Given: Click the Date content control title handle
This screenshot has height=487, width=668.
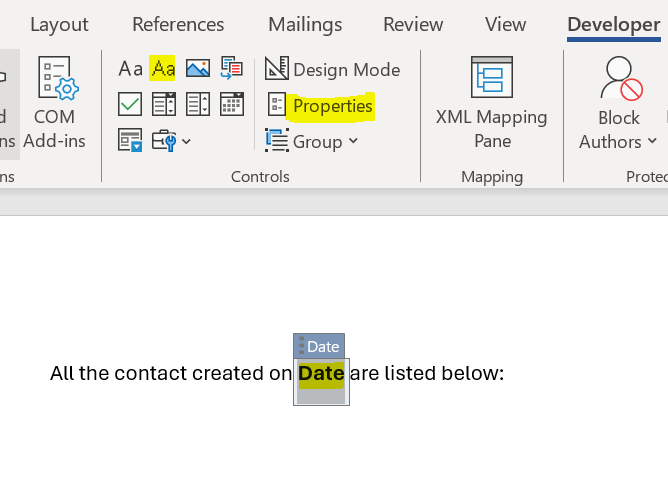Looking at the screenshot, I should click(321, 347).
